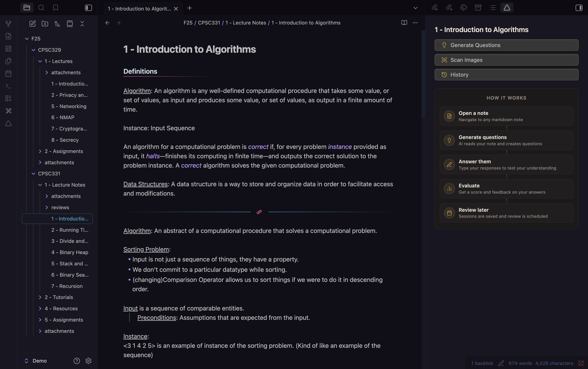
Task: Open the outline pane in the right sidebar
Action: 492,8
